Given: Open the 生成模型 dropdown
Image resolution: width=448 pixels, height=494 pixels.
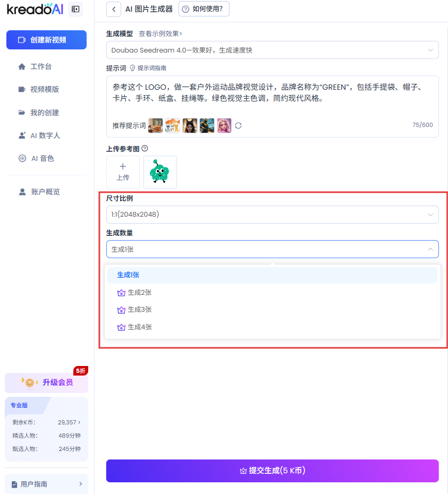Looking at the screenshot, I should coord(272,50).
